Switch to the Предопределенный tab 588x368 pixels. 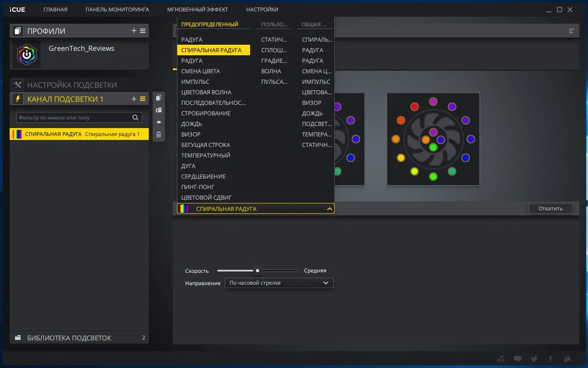[x=210, y=24]
